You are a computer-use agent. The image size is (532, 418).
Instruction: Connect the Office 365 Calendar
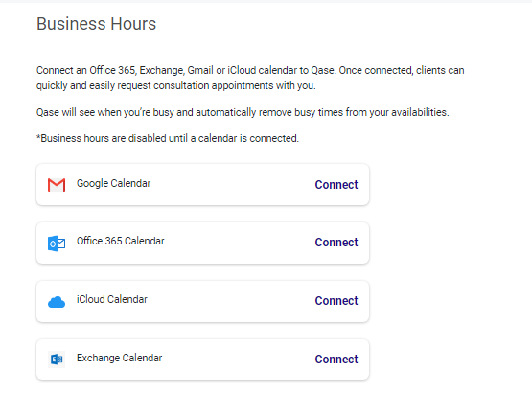click(336, 243)
